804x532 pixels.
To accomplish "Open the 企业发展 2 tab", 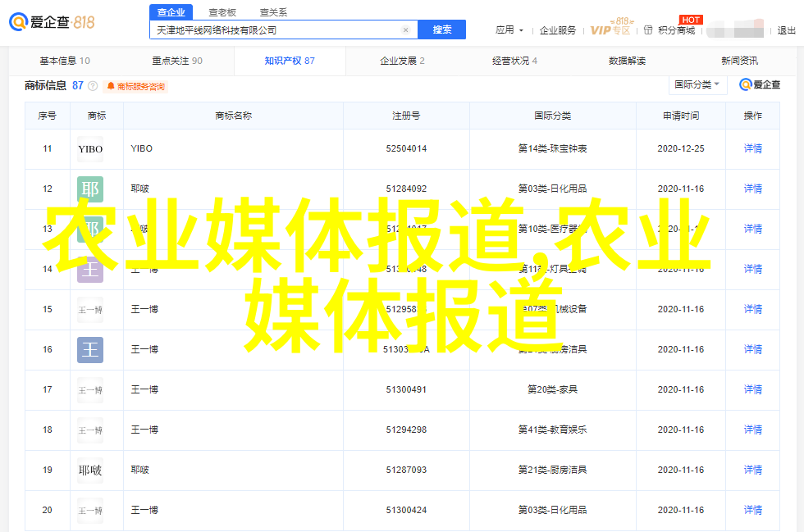I will (x=402, y=61).
